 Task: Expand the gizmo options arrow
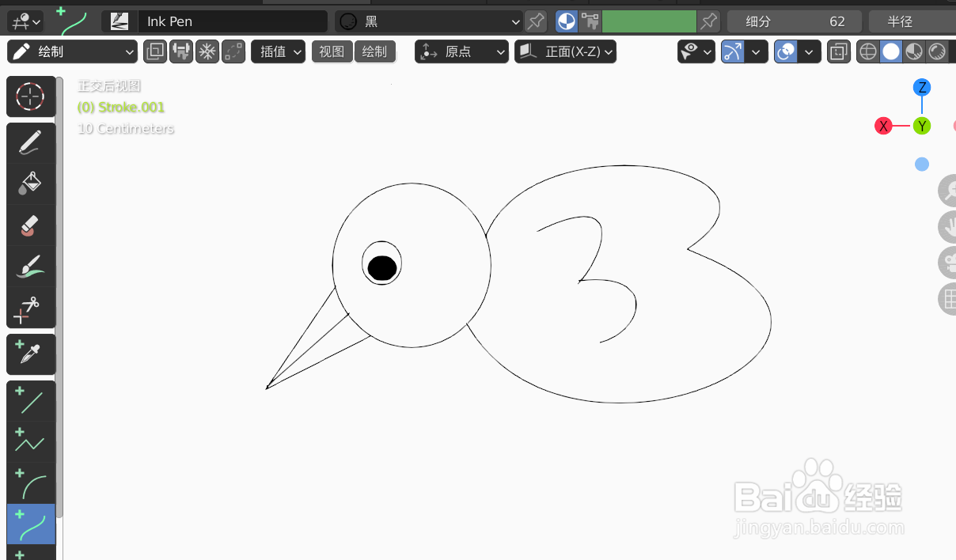pos(757,51)
